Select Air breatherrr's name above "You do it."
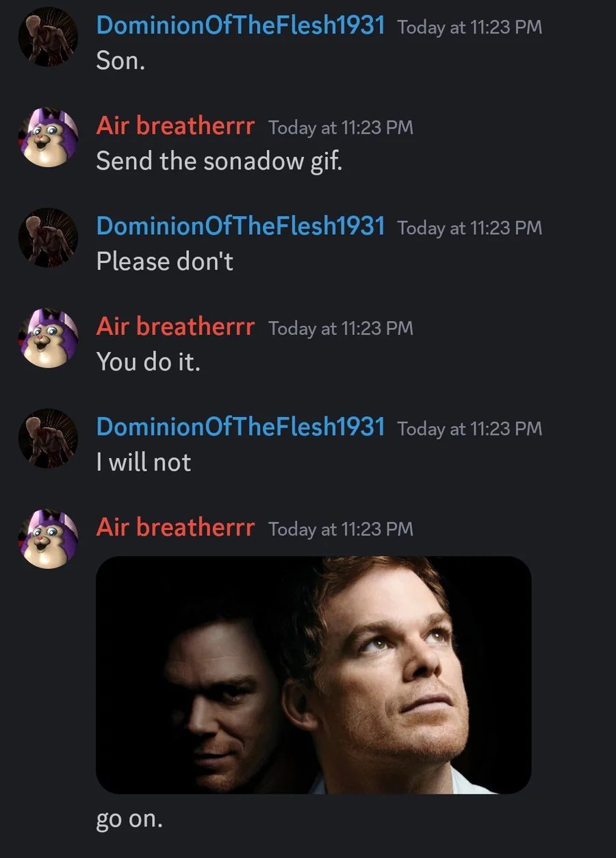 point(175,327)
